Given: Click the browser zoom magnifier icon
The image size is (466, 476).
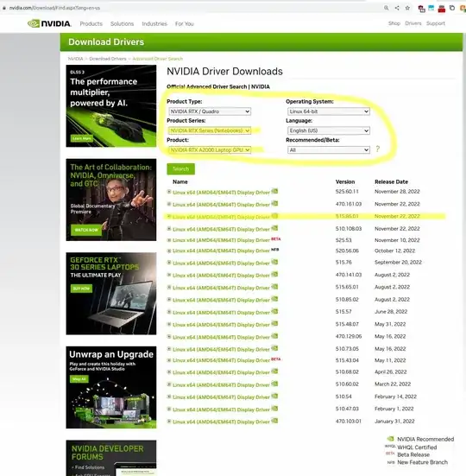Looking at the screenshot, I should coord(386,8).
